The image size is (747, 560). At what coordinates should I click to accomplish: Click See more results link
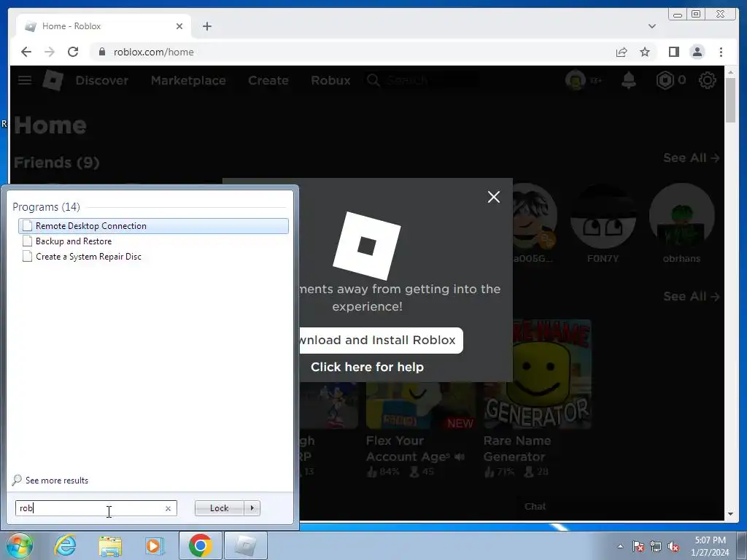tap(57, 480)
